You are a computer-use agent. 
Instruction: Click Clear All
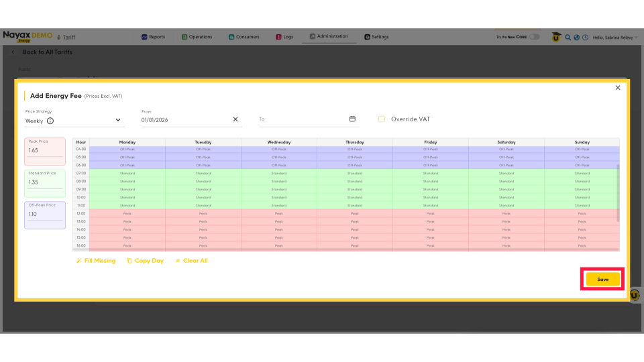point(191,261)
